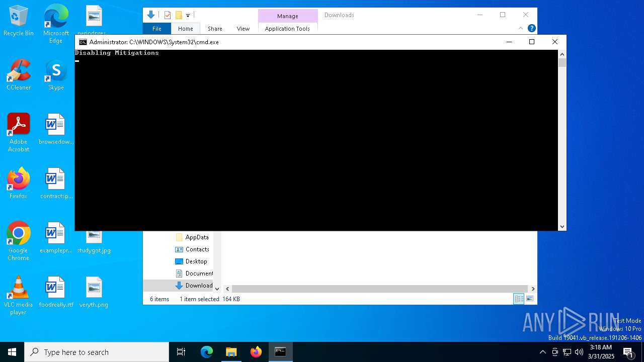The width and height of the screenshot is (644, 362).
Task: Switch Explorer to large icons view
Action: click(x=530, y=299)
